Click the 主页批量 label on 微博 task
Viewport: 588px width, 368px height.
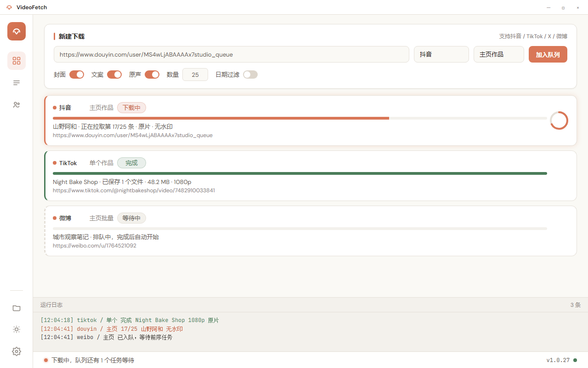point(102,218)
